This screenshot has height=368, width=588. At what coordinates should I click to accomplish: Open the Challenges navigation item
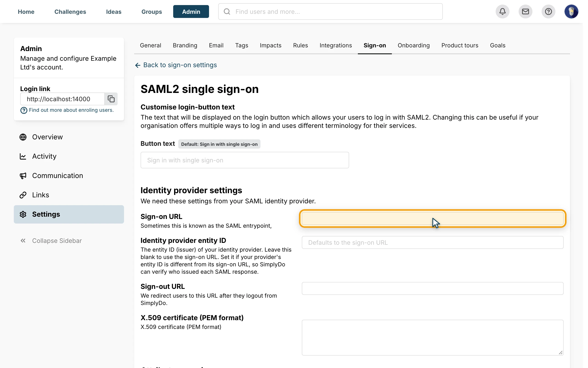tap(70, 12)
